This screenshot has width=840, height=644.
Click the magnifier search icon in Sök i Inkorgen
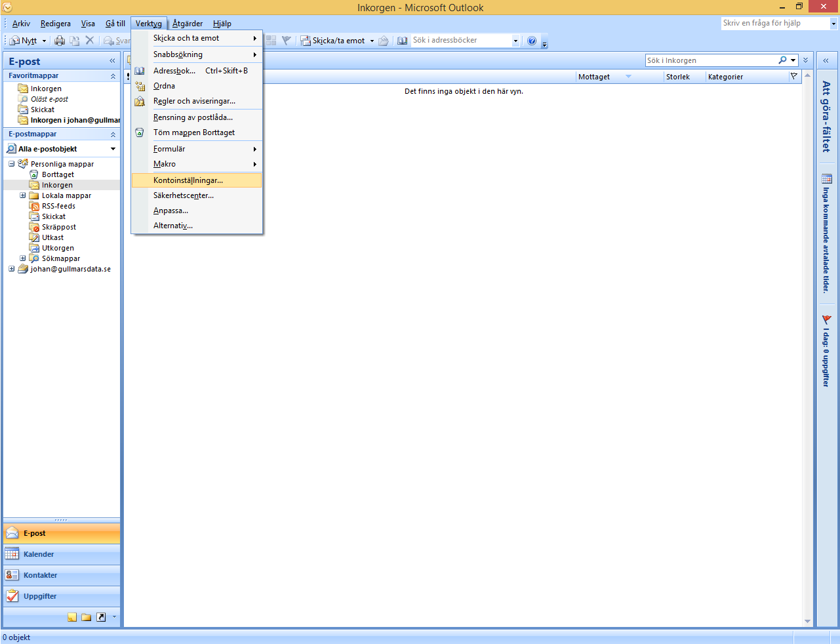[782, 60]
